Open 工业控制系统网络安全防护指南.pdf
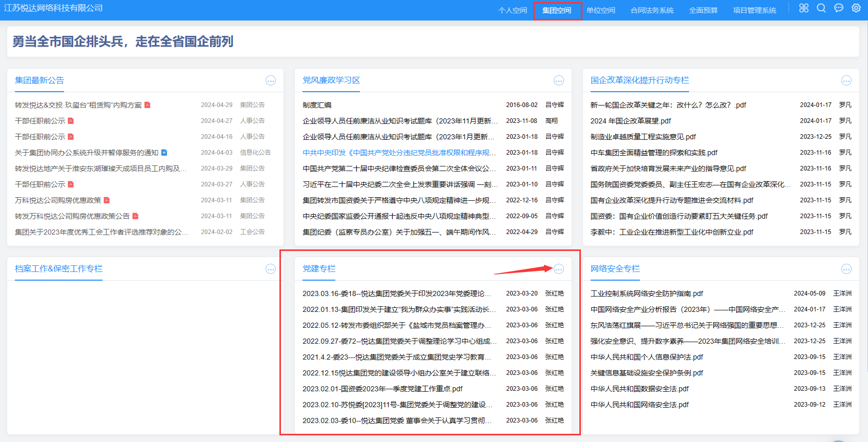 [x=647, y=293]
